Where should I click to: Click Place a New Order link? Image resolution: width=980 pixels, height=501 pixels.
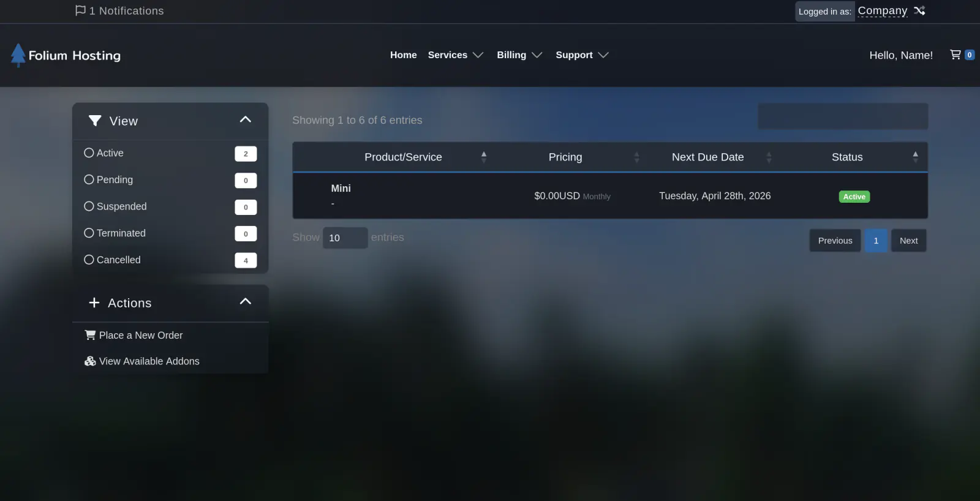pos(140,335)
